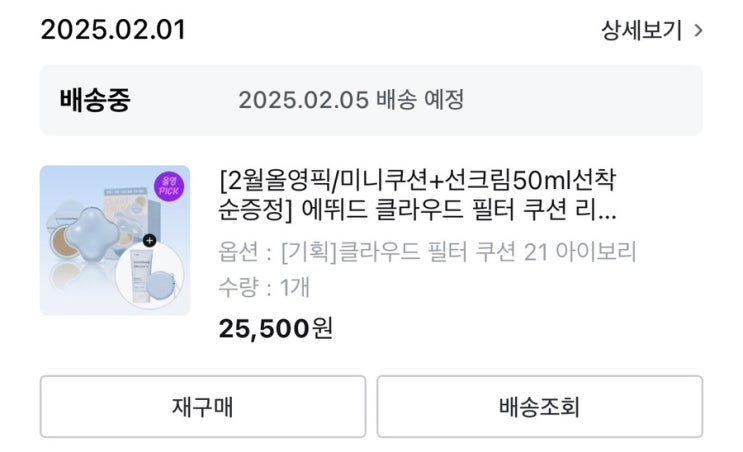
Task: Open the 에뛰드 클라우드 필터 쿠션 product title
Action: coord(418,197)
